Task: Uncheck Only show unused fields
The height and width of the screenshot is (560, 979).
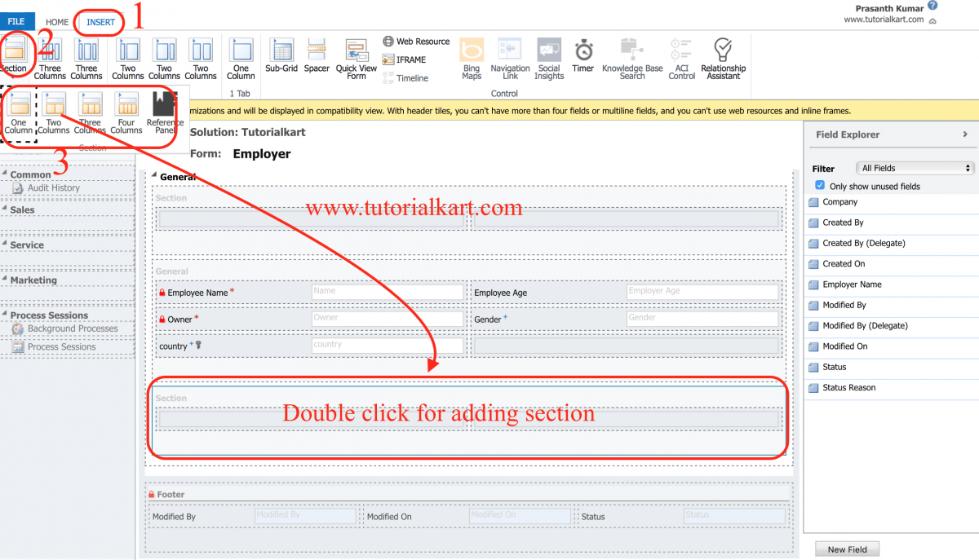Action: point(820,185)
